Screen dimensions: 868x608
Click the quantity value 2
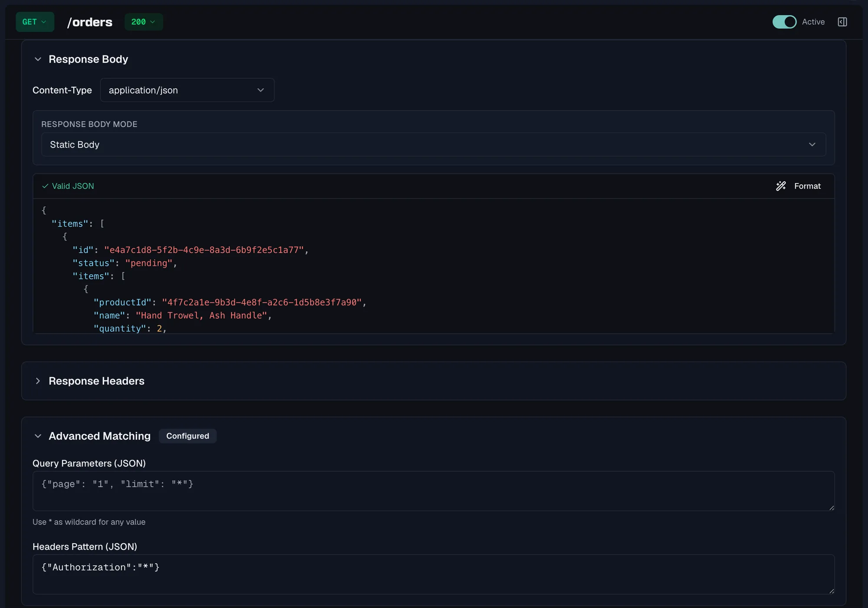point(159,329)
